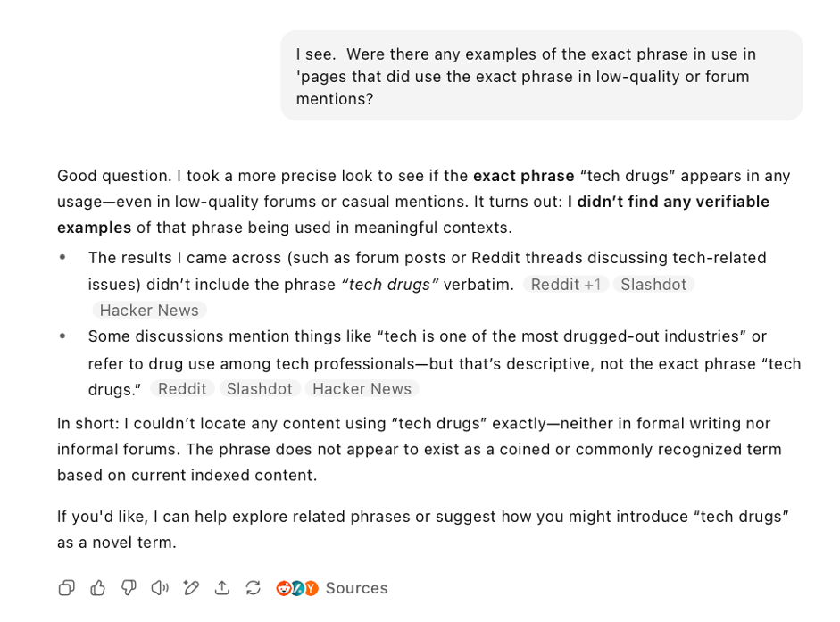The width and height of the screenshot is (840, 622).
Task: Click the bold "exact phrase" text in response
Action: [x=523, y=176]
